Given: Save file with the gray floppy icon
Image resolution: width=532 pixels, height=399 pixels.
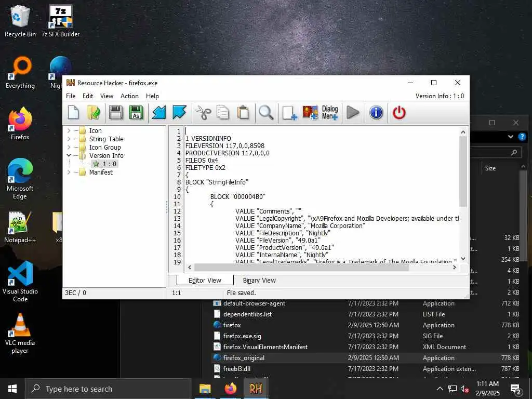Looking at the screenshot, I should point(116,113).
